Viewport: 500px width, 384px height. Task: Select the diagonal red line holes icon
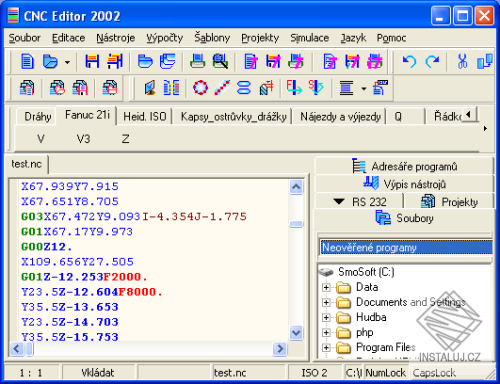coord(222,88)
